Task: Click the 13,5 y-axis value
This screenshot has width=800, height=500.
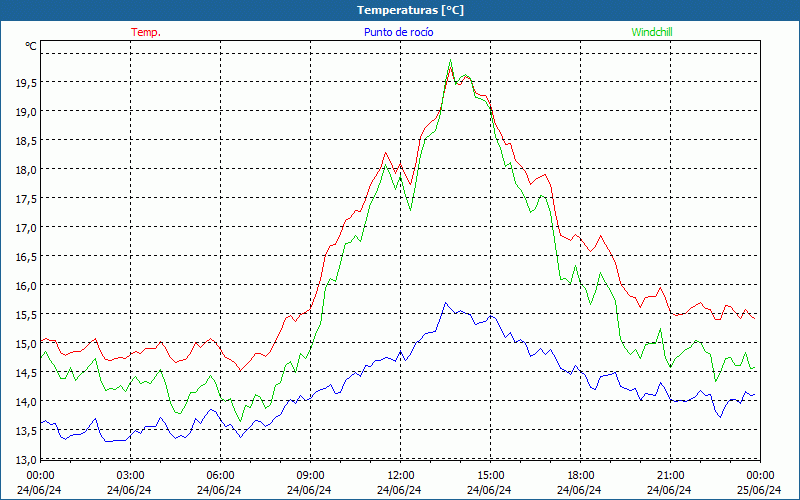Action: tap(26, 431)
